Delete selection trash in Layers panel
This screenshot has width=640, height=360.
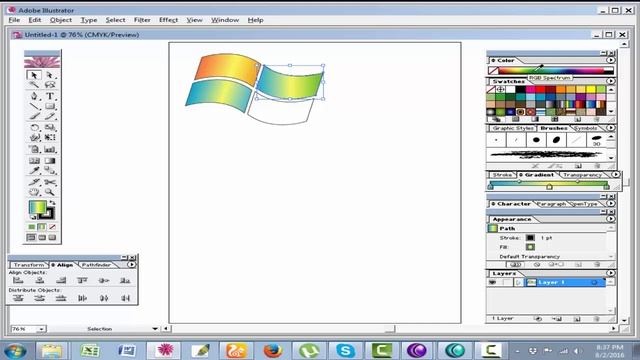[596, 319]
